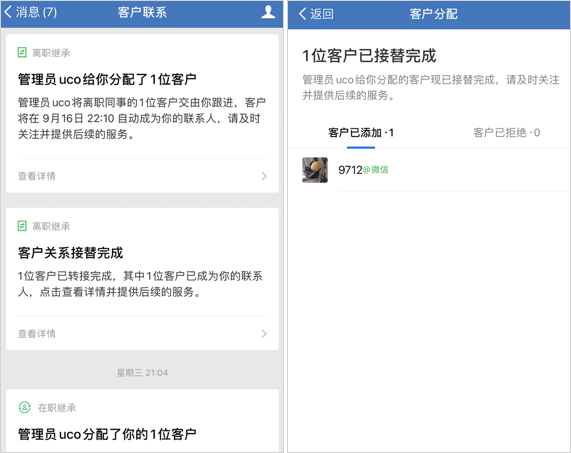Expand first card's 查看详情 chevron arrow
Viewport: 571px width, 453px height.
point(264,176)
